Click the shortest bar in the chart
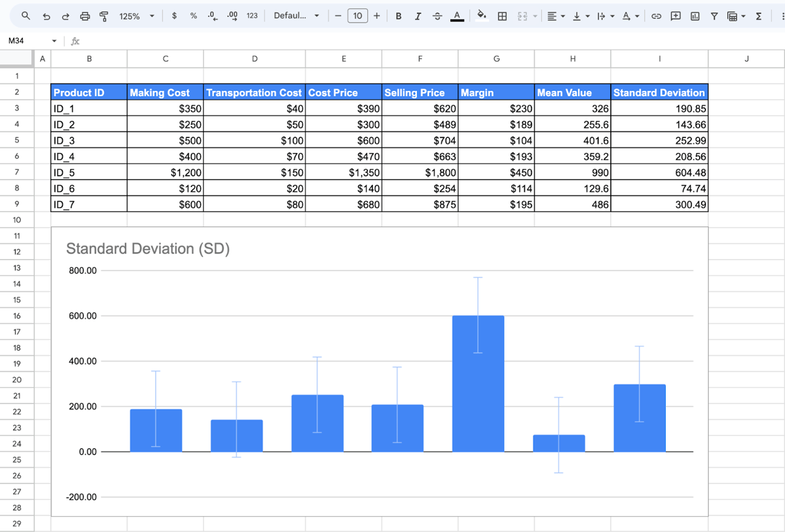This screenshot has width=785, height=532. pos(558,443)
